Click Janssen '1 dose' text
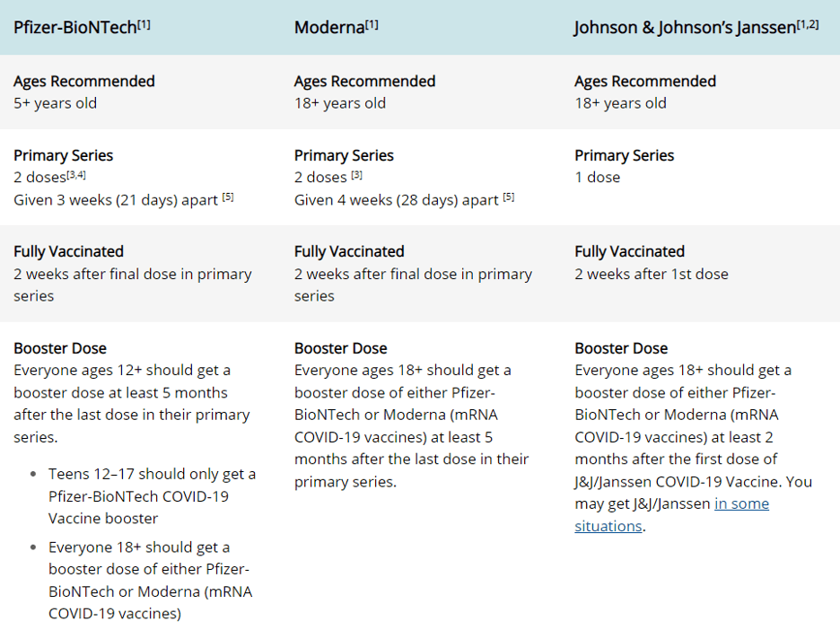Viewport: 840px width, 630px height. coord(597,177)
